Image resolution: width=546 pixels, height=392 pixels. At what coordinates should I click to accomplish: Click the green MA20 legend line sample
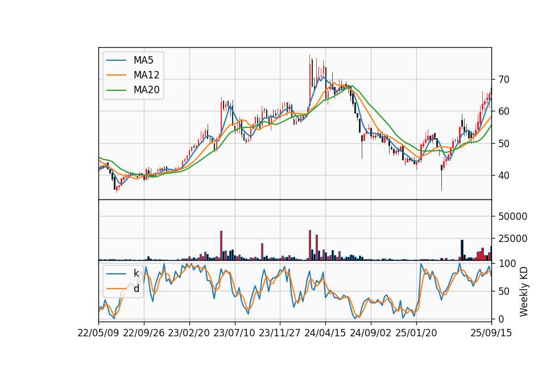click(116, 90)
